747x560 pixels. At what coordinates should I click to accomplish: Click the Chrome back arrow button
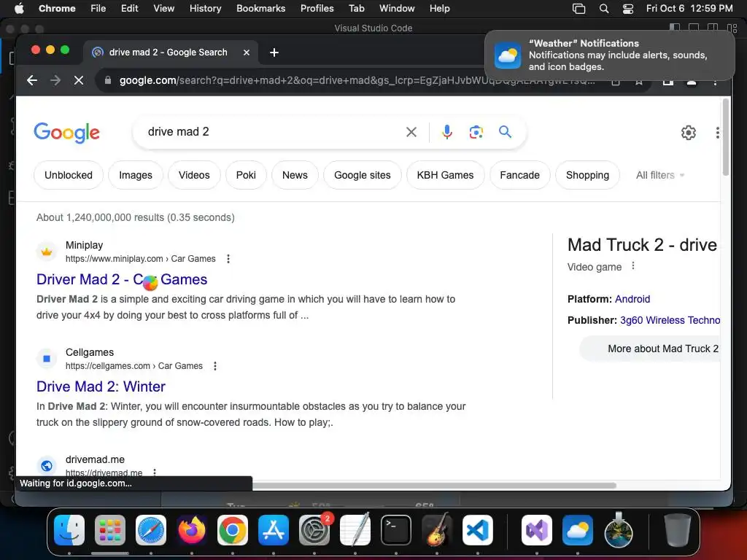pyautogui.click(x=32, y=80)
